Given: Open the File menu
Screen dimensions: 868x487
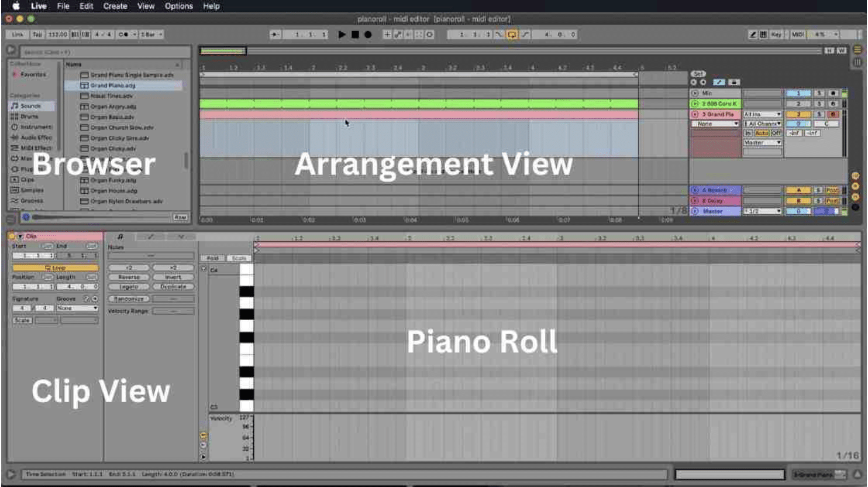Looking at the screenshot, I should pyautogui.click(x=63, y=6).
